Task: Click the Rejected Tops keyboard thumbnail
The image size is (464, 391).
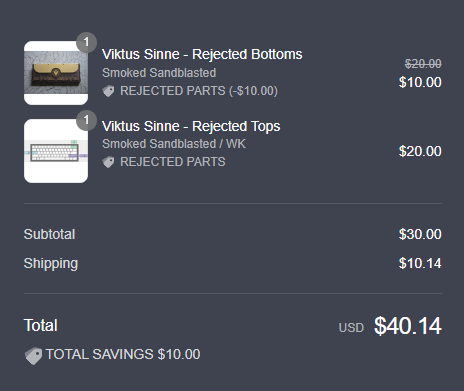Action: (56, 151)
